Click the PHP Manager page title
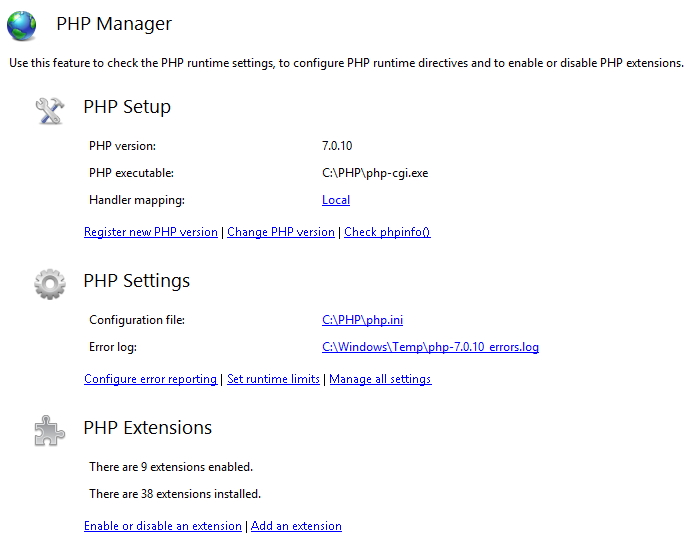 click(x=114, y=24)
